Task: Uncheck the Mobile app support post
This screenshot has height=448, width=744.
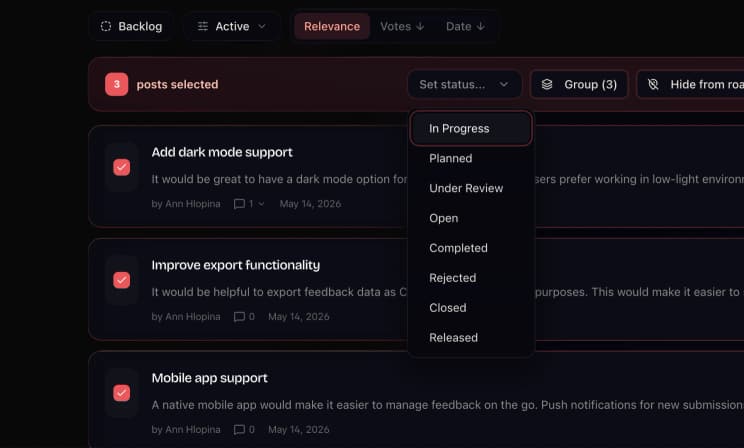Action: [x=121, y=393]
